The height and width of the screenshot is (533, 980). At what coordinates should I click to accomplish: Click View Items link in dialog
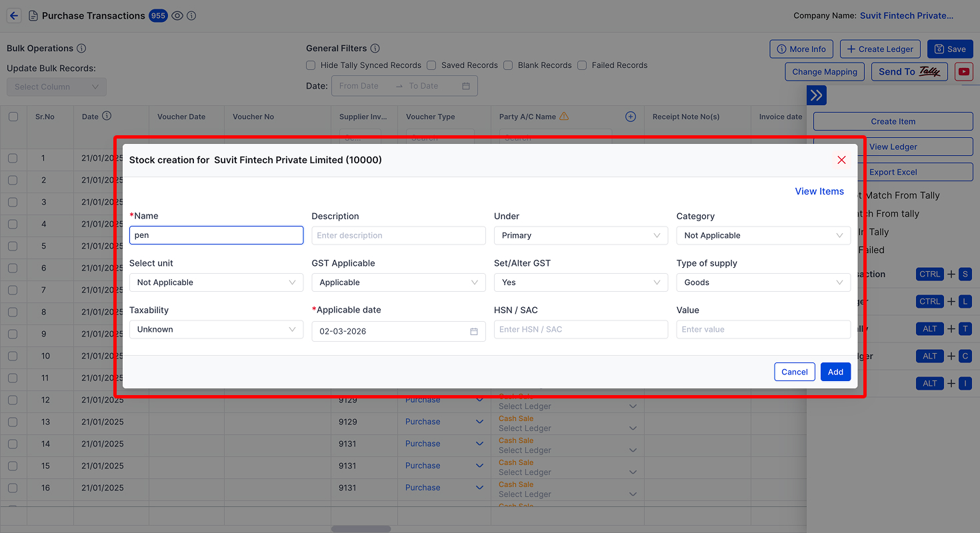pos(819,191)
